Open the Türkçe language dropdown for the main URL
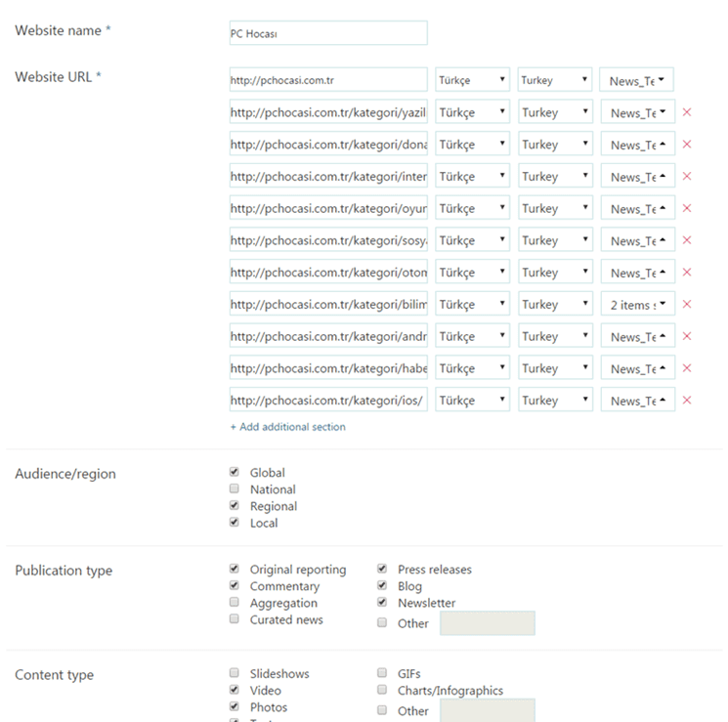 point(473,80)
